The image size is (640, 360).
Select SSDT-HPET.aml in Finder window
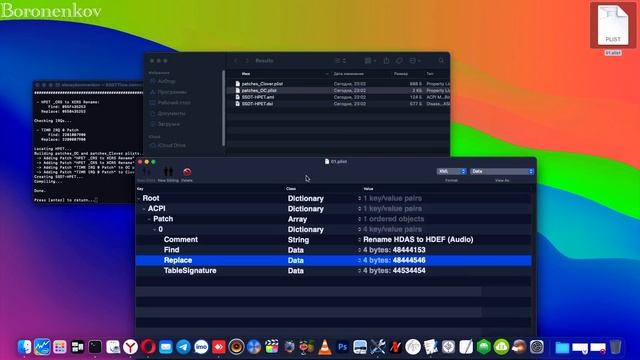(258, 97)
